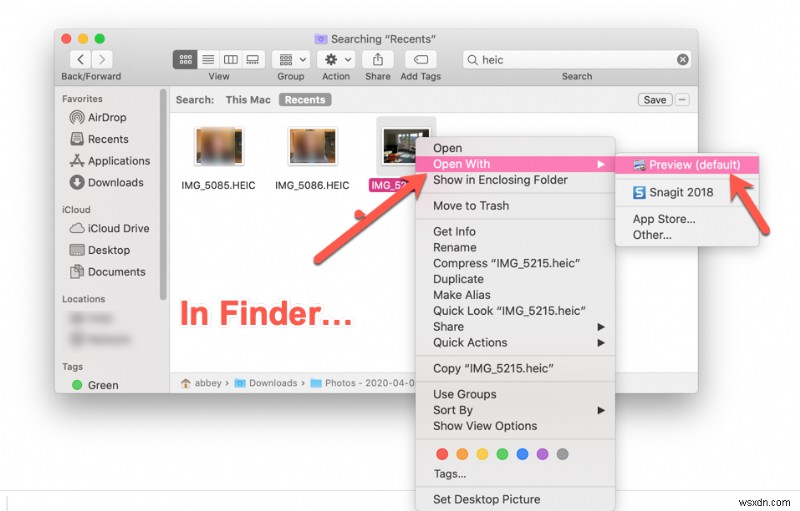
Task: Select the This Mac search scope
Action: 248,100
